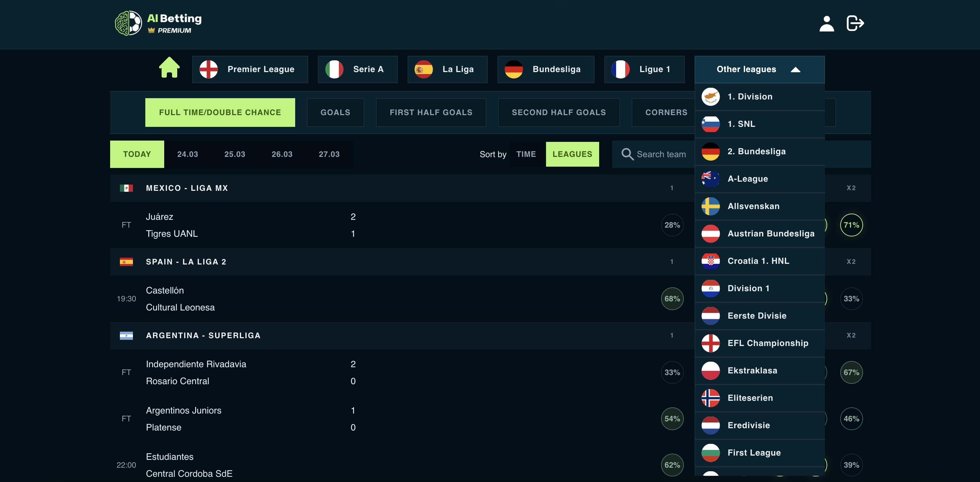
Task: Focus the Search team field
Action: 661,154
